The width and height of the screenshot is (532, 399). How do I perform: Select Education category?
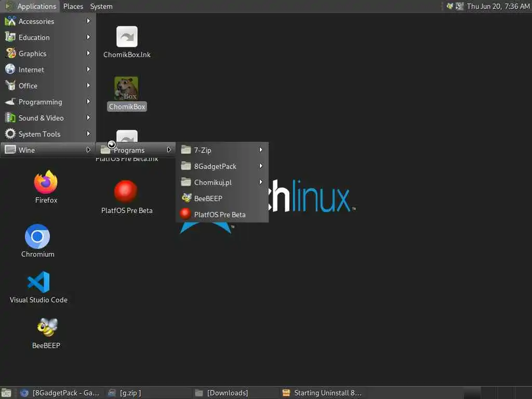(x=48, y=37)
